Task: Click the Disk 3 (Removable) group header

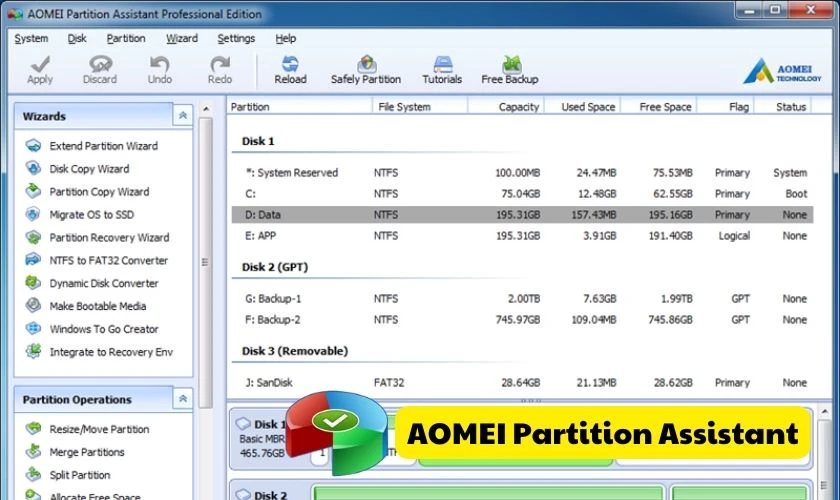Action: [x=295, y=351]
